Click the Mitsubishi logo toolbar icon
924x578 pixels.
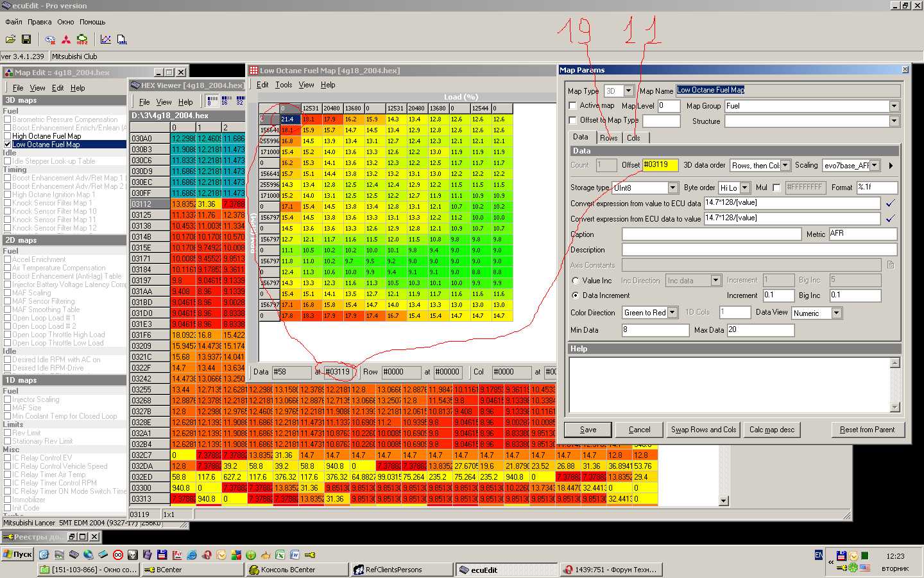tap(66, 40)
